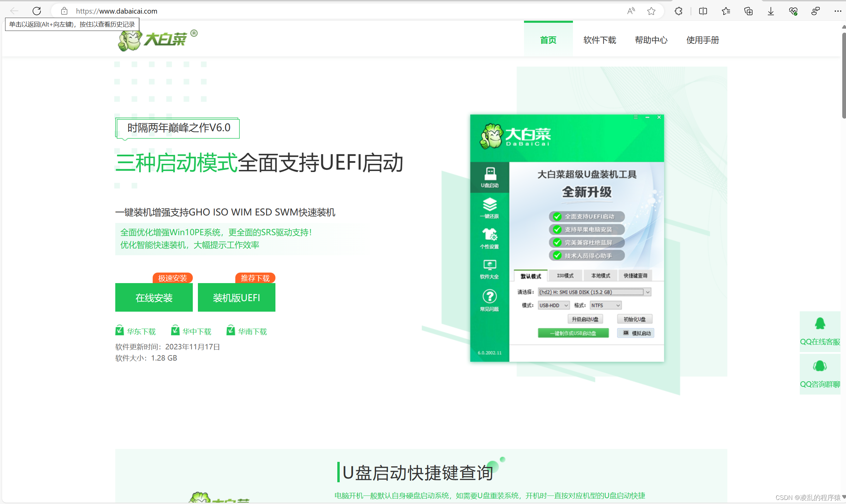Go to 使用手册 menu item

click(x=703, y=40)
